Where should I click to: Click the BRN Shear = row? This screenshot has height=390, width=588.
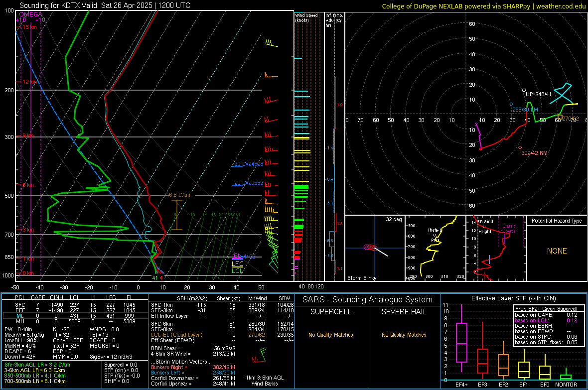193,348
